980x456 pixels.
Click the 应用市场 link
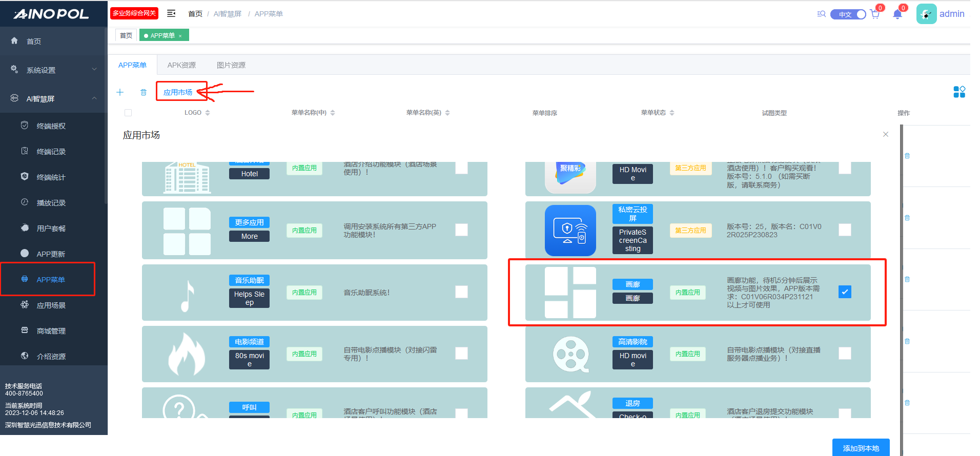[x=178, y=92]
